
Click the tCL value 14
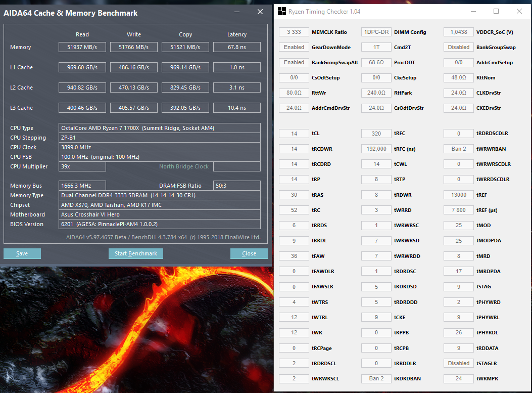pos(294,134)
